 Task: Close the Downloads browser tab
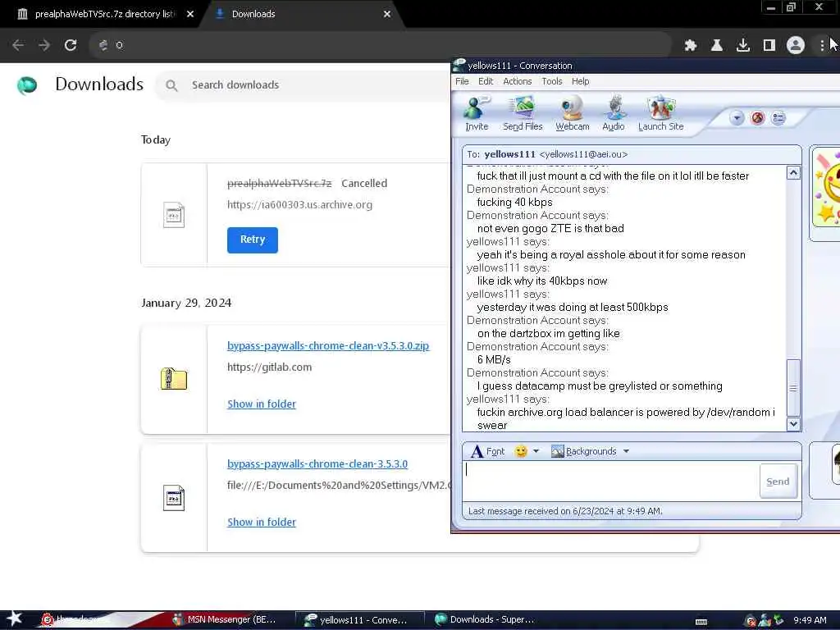(x=387, y=14)
